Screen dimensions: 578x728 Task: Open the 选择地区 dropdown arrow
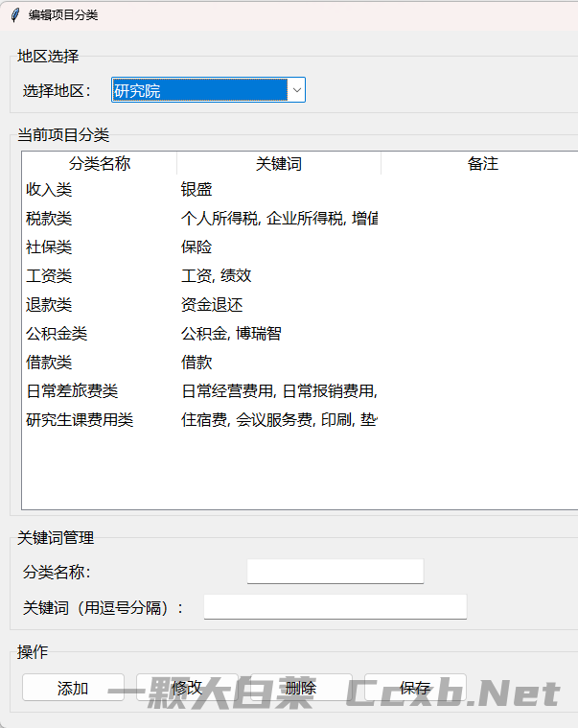(x=296, y=90)
